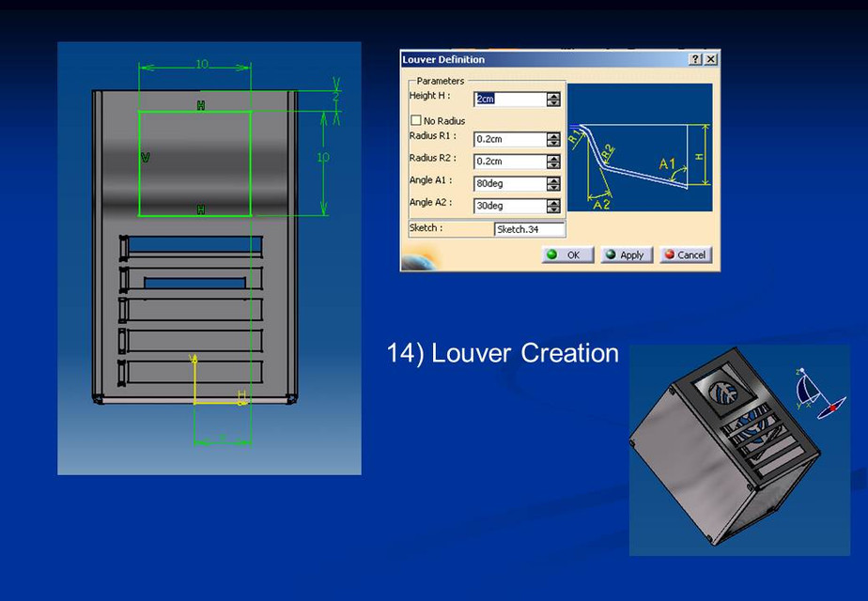Click the A1 label in preview diagram

(667, 163)
